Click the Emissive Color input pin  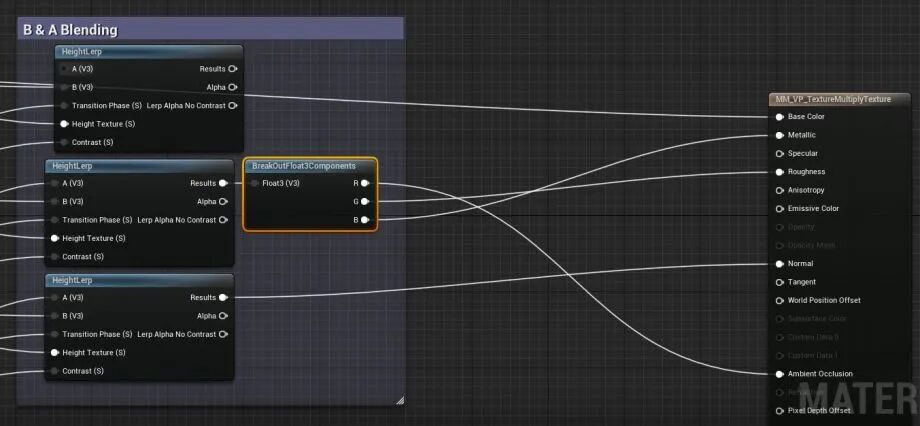[780, 208]
